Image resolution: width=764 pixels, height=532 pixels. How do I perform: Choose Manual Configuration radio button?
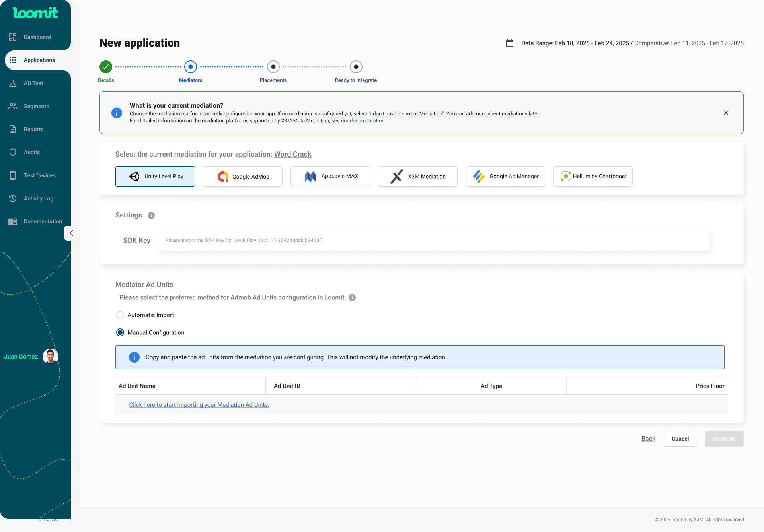(x=120, y=332)
